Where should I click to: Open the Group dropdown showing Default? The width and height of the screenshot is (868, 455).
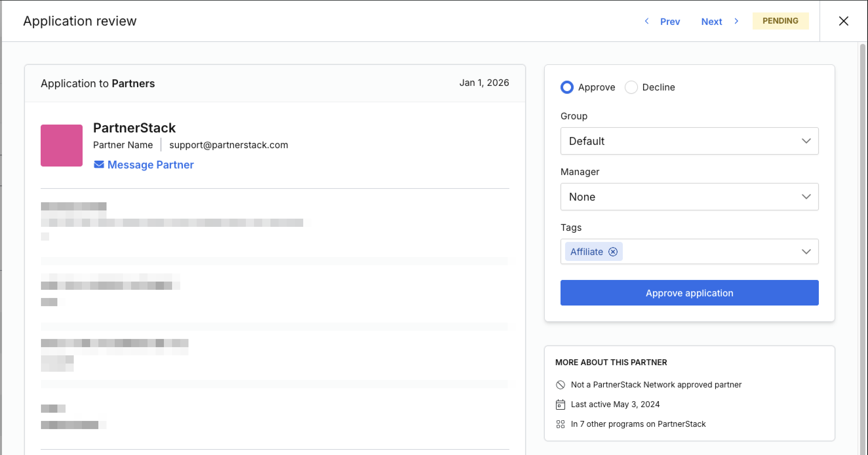(689, 141)
